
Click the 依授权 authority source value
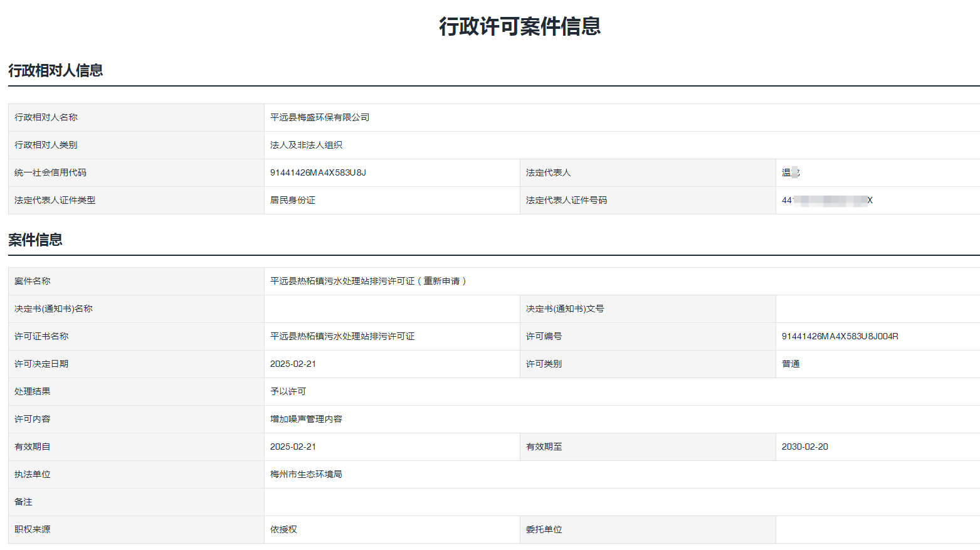[283, 529]
